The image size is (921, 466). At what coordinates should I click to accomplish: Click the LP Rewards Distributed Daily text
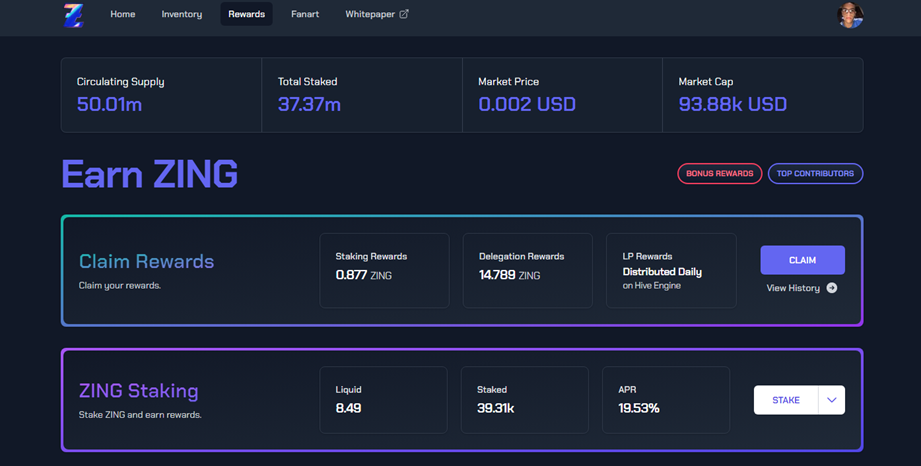click(662, 272)
